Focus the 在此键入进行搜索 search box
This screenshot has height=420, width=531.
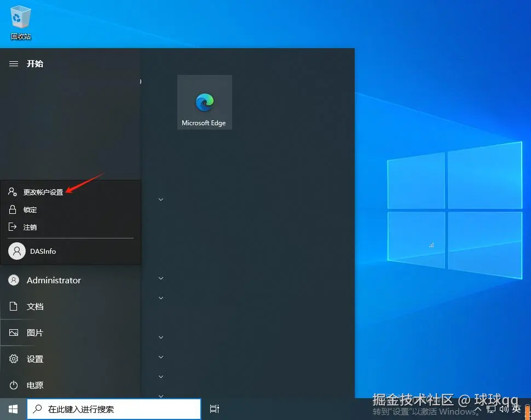(114, 409)
